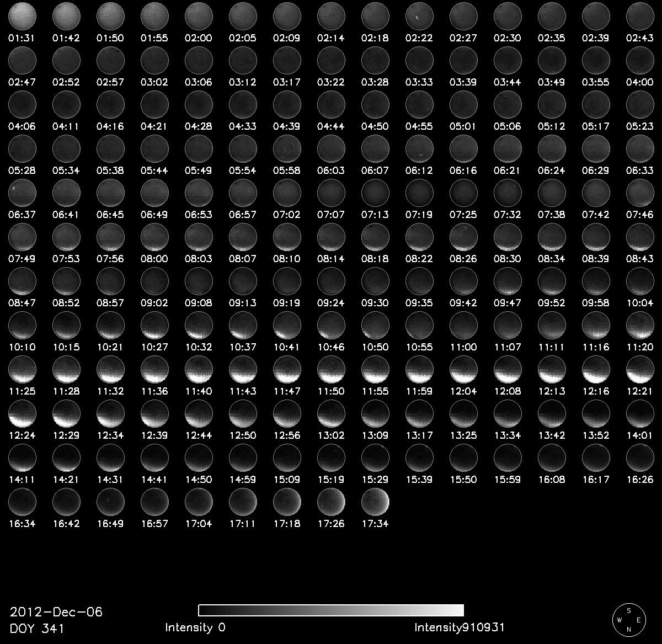Click the 13:02 timestamp label
The height and width of the screenshot is (644, 662).
331,435
